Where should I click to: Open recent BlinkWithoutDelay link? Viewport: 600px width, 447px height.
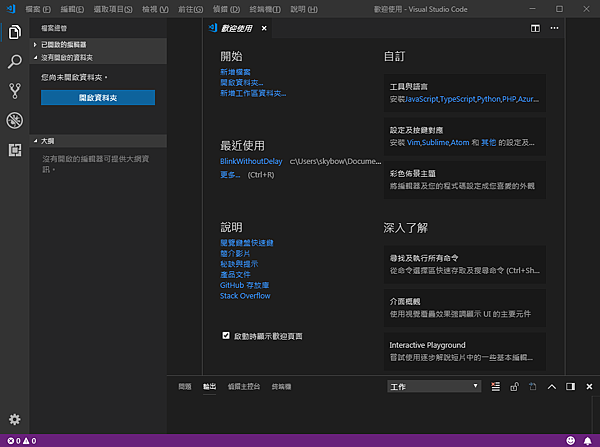click(x=252, y=160)
